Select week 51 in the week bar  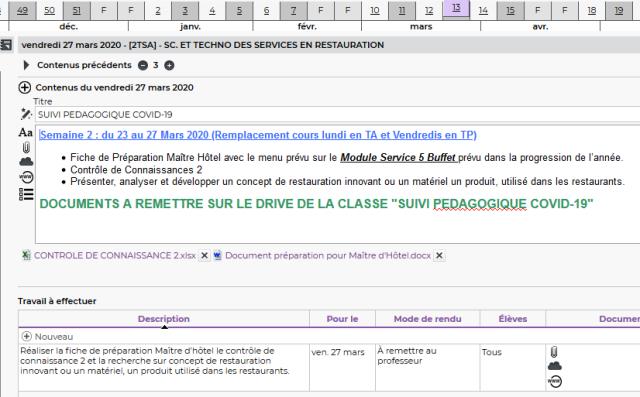click(76, 10)
